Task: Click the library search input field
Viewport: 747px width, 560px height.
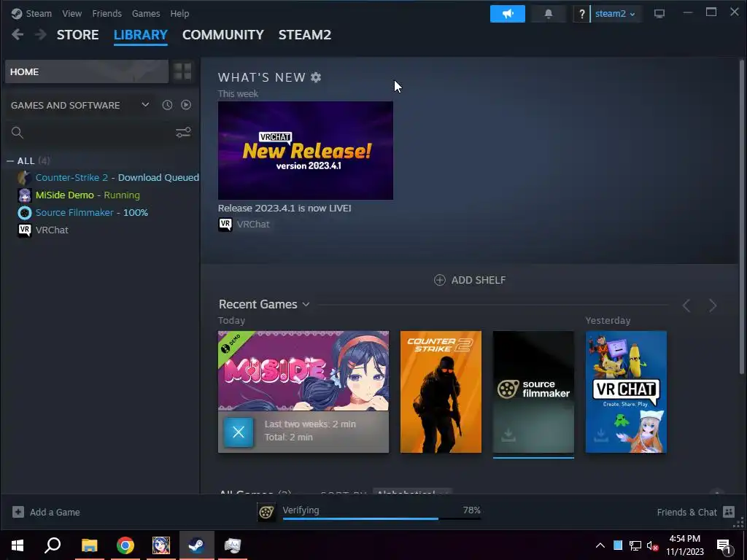Action: (99, 133)
